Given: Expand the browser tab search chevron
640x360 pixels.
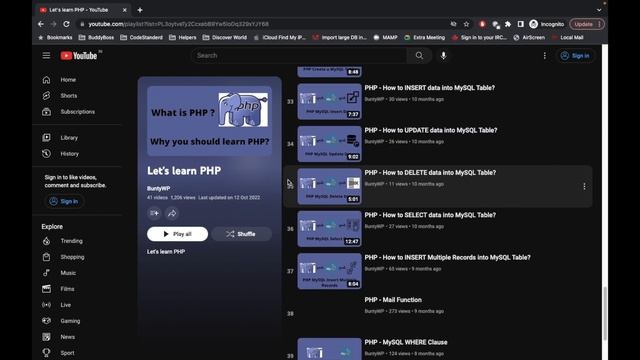Looking at the screenshot, I should pos(599,10).
